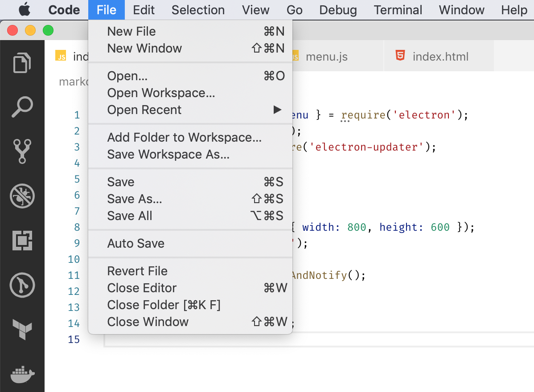Image resolution: width=534 pixels, height=392 pixels.
Task: Click the AndNotify() call on line 11
Action: point(329,275)
